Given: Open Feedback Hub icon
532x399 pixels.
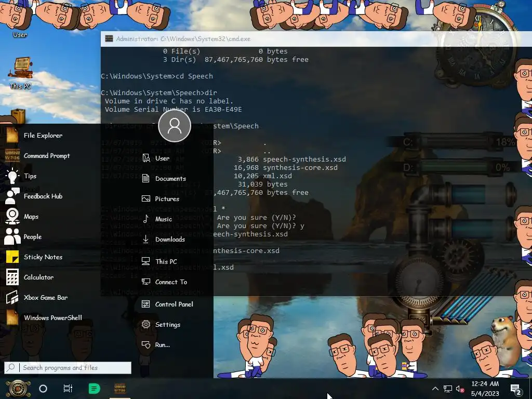Looking at the screenshot, I should coord(12,196).
